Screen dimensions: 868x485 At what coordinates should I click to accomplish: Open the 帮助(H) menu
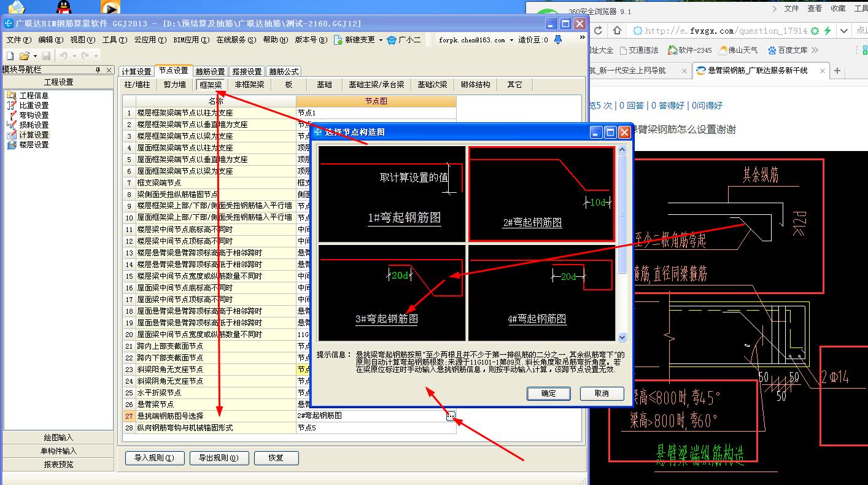275,40
